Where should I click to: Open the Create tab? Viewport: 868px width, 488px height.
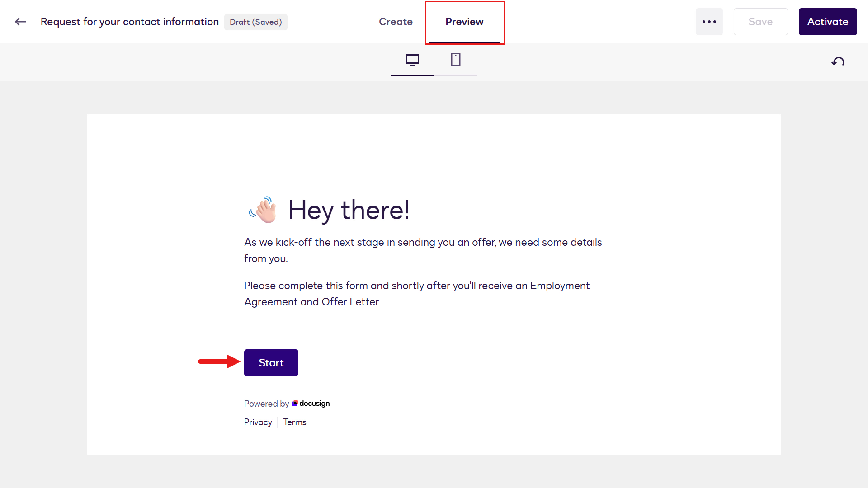pyautogui.click(x=396, y=22)
